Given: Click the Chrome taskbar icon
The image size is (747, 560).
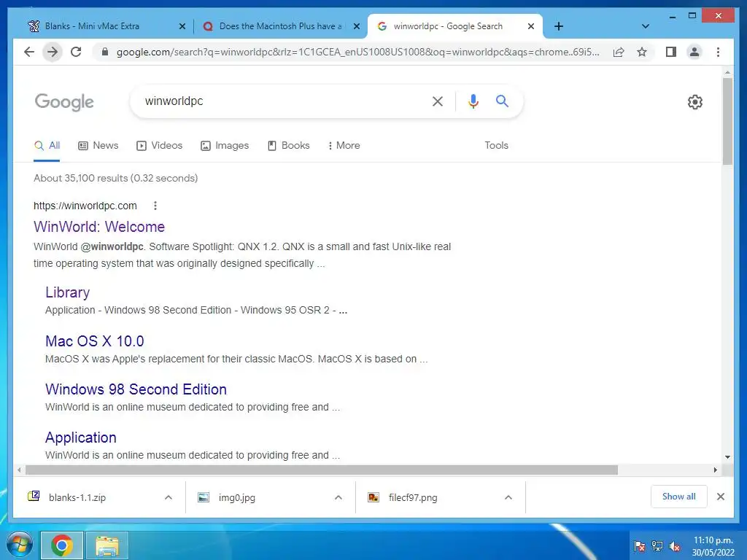Looking at the screenshot, I should [62, 545].
